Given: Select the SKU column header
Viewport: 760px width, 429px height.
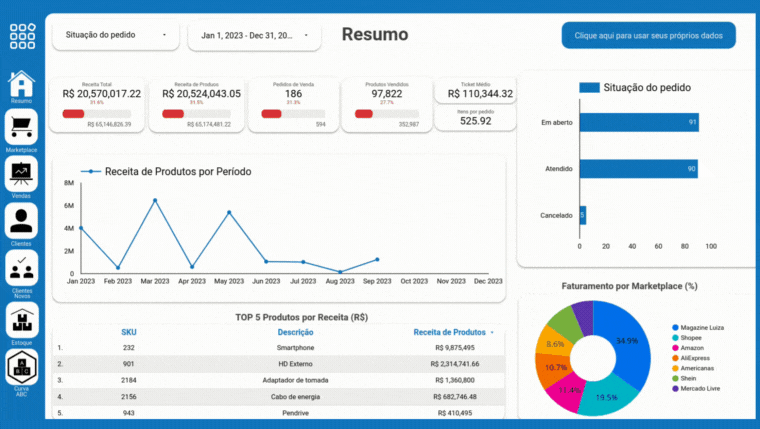Looking at the screenshot, I should coord(129,332).
